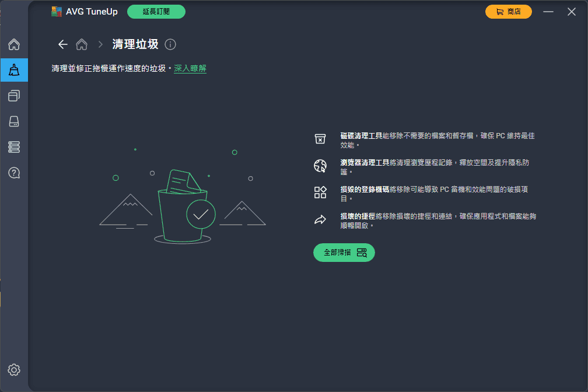Open the help question mark icon
The width and height of the screenshot is (588, 392).
click(x=14, y=173)
